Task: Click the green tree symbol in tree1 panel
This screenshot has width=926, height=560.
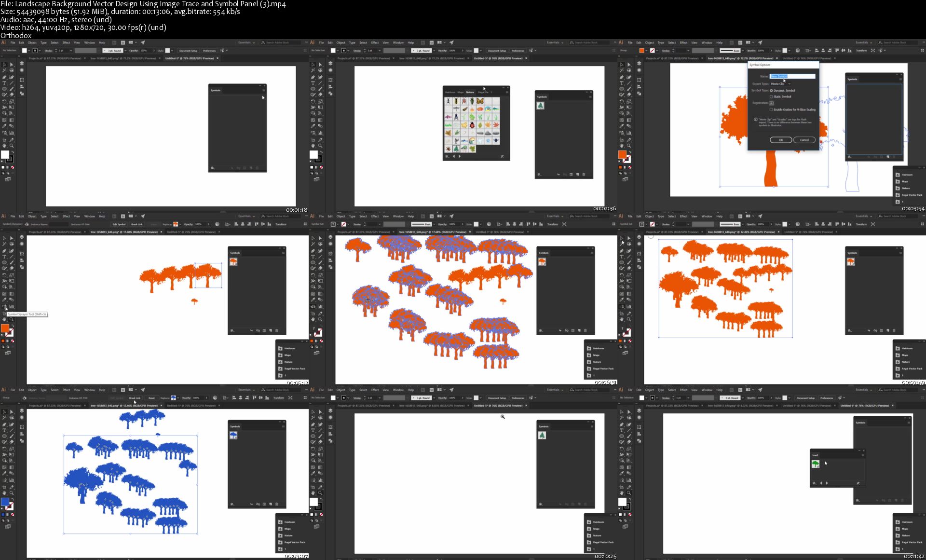Action: [x=815, y=464]
